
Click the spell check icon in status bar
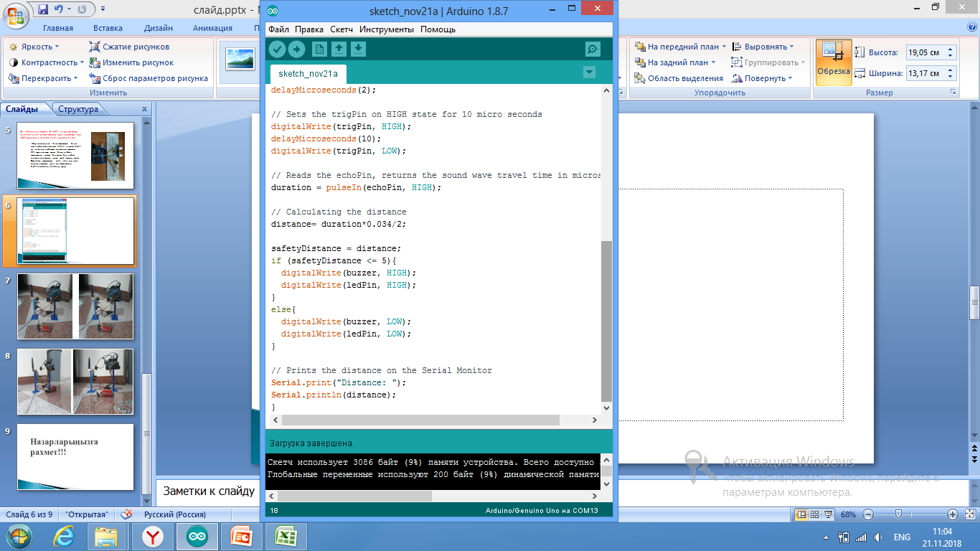click(x=127, y=514)
